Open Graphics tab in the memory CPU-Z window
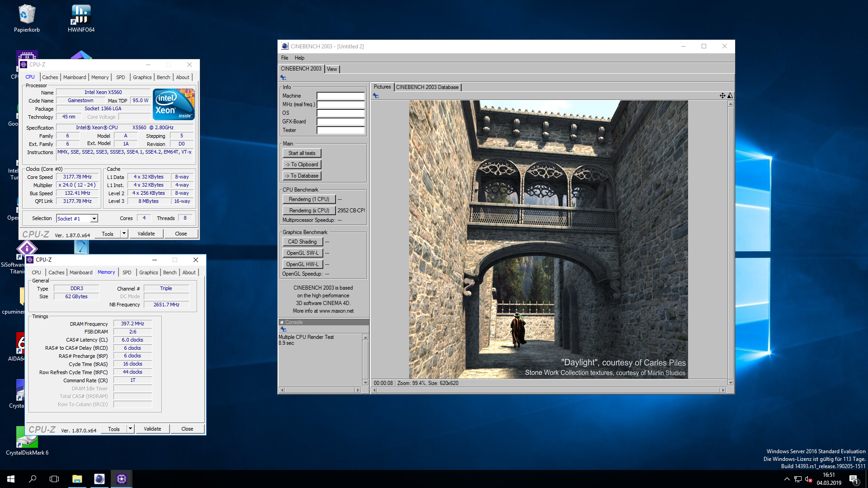 (149, 272)
